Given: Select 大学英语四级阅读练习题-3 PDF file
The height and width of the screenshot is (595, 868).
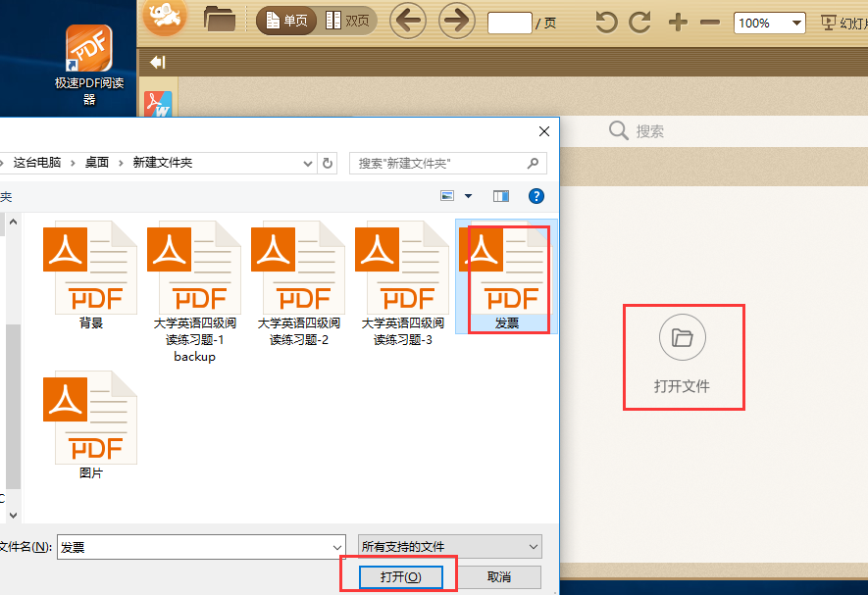Looking at the screenshot, I should click(402, 283).
